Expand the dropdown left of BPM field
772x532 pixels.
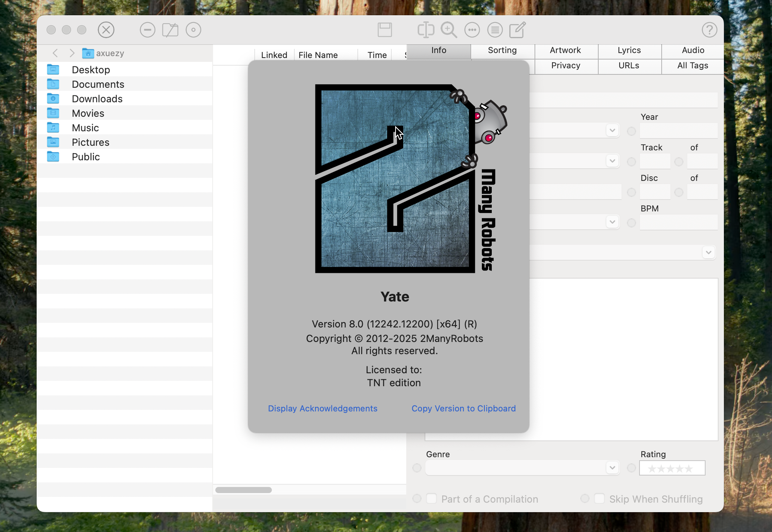tap(612, 222)
